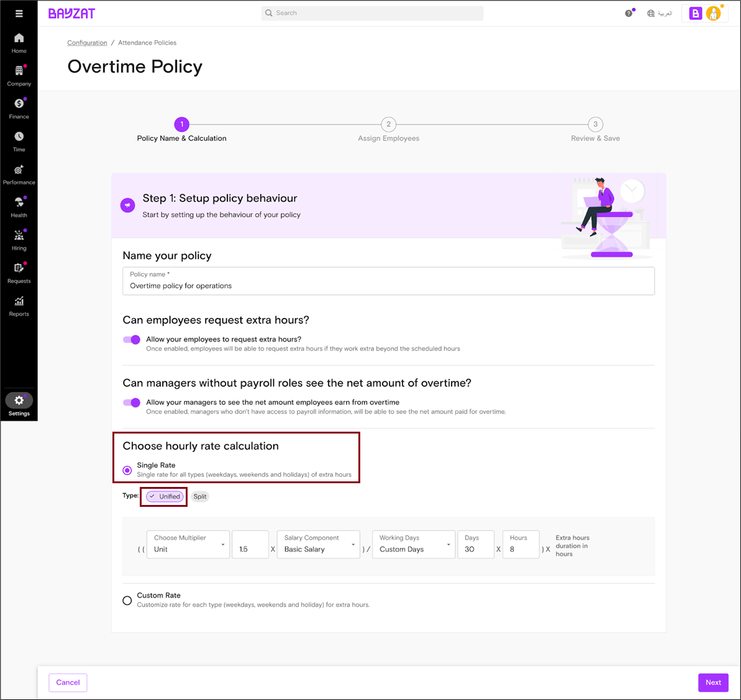Click Attendance Policies breadcrumb text
741x700 pixels.
[x=147, y=42]
